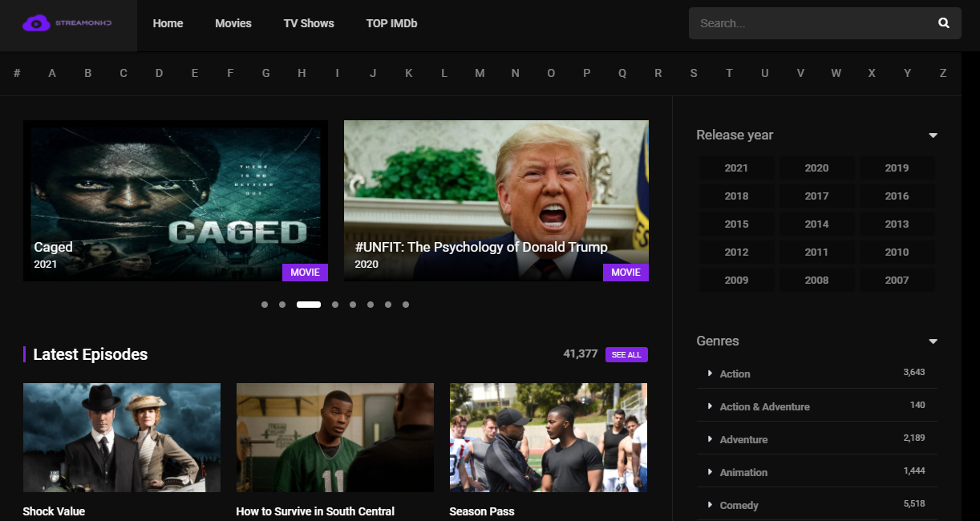This screenshot has width=980, height=521.
Task: Browse titles starting with V
Action: 800,73
